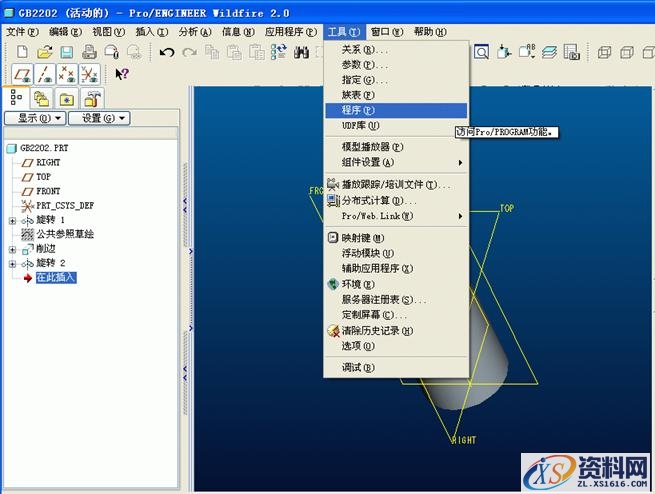Viewport: 655px width, 494px height.
Task: Toggle datum points display icon
Action: [67, 74]
